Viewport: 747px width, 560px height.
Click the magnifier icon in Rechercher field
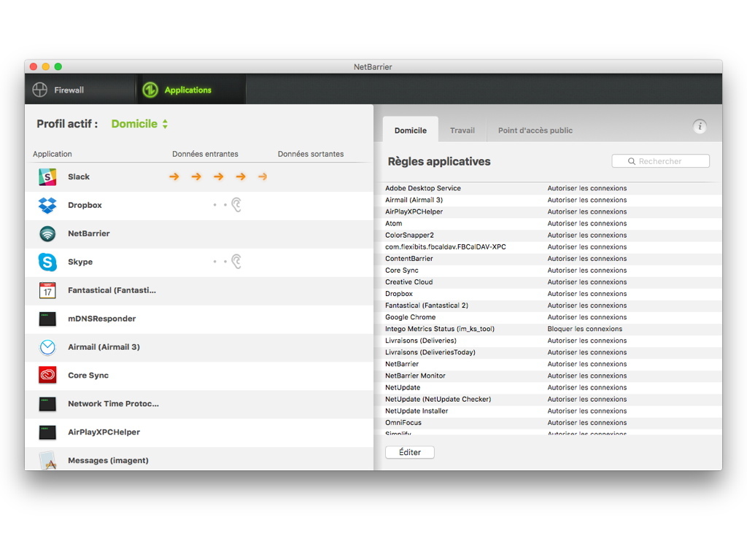click(631, 161)
